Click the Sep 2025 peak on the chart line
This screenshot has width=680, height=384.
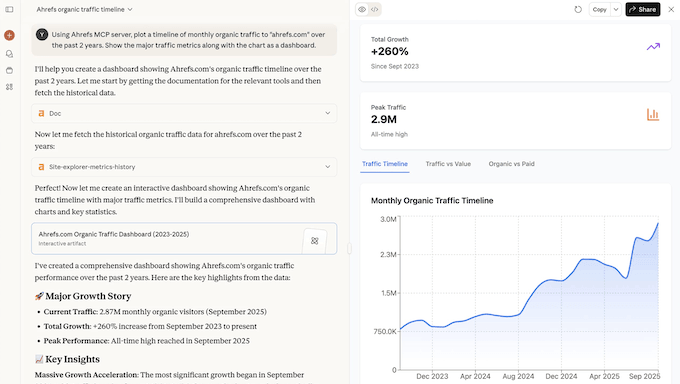pos(658,223)
